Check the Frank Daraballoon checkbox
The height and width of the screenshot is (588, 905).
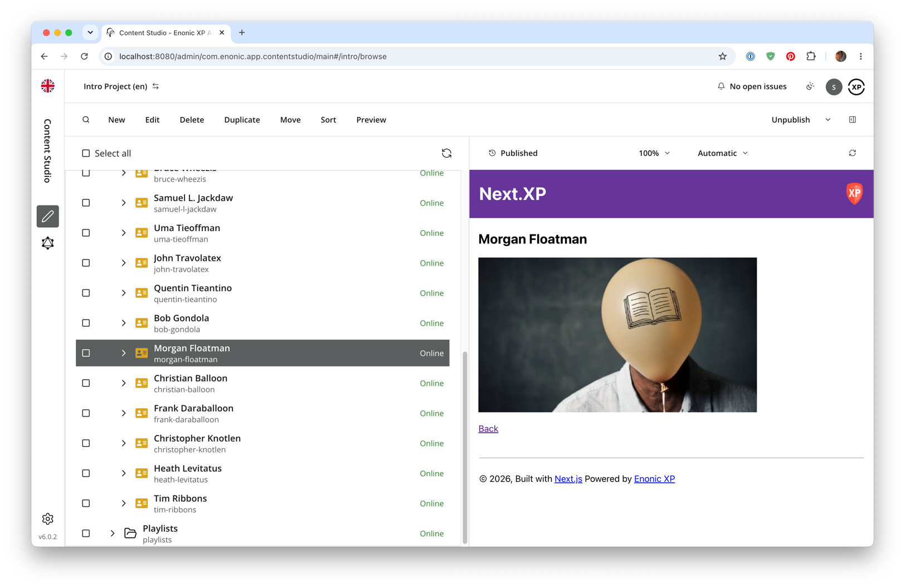coord(86,413)
